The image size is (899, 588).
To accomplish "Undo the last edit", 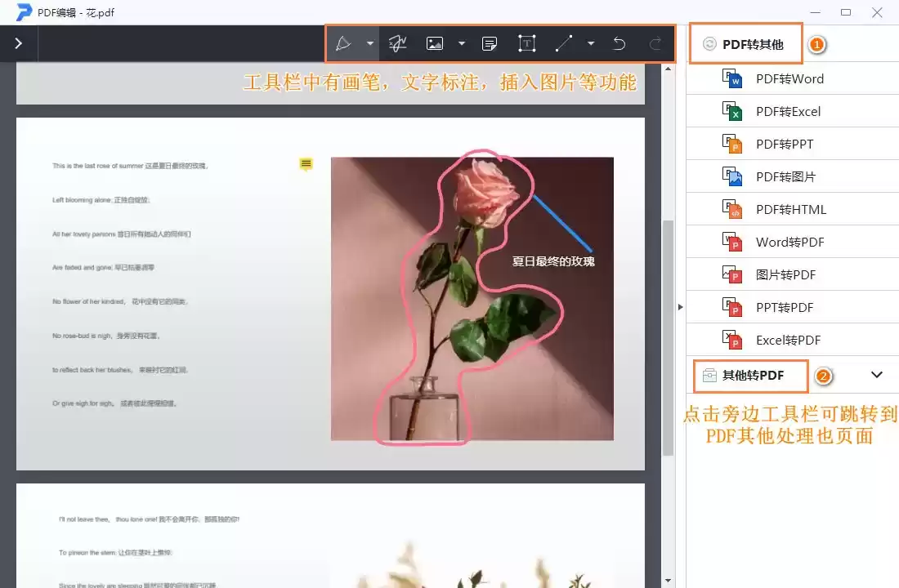I will (619, 44).
